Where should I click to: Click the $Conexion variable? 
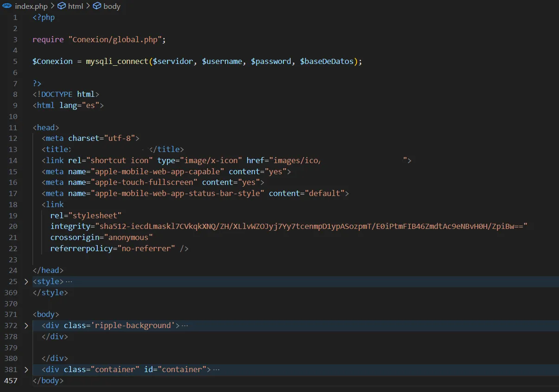52,61
